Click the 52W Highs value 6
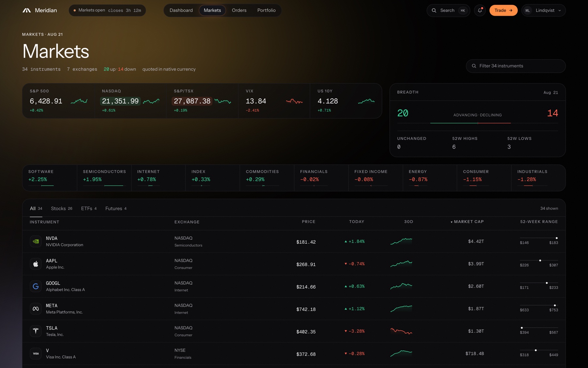This screenshot has width=588, height=368. [454, 147]
